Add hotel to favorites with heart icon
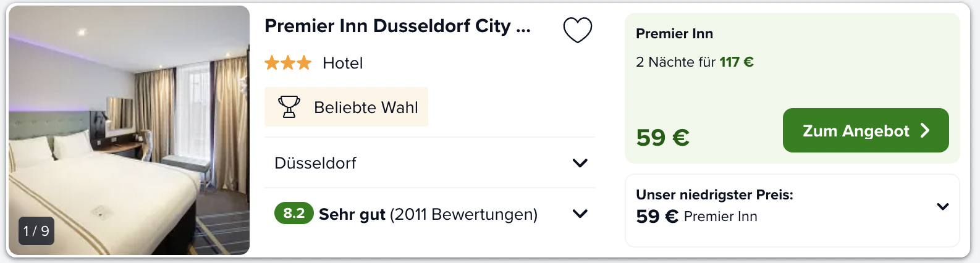 coord(578,30)
